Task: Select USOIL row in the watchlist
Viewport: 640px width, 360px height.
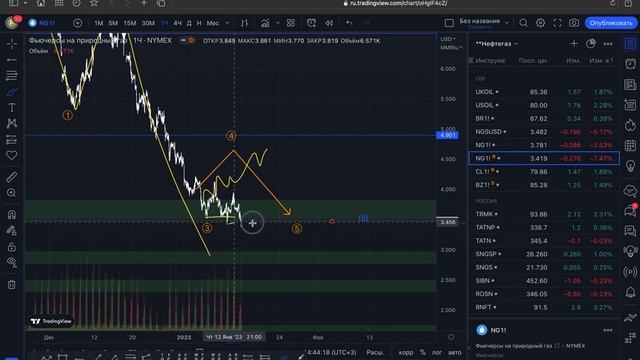Action: [x=544, y=105]
